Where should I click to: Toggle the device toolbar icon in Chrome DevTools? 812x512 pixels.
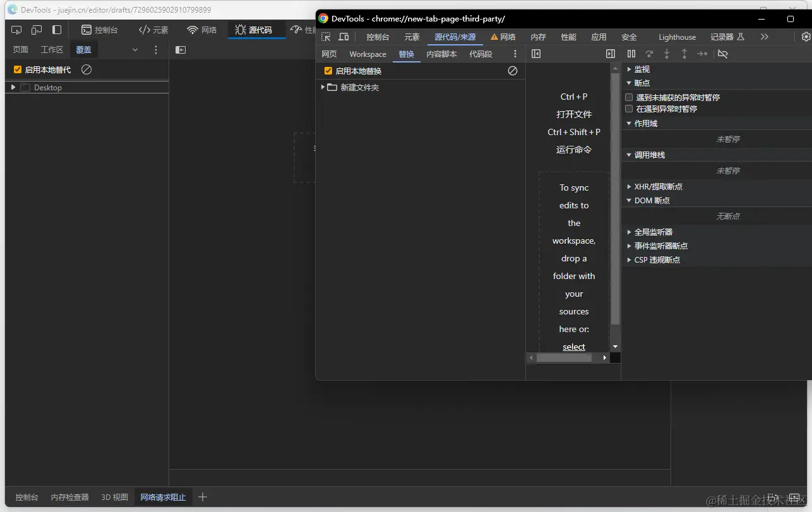tap(343, 37)
